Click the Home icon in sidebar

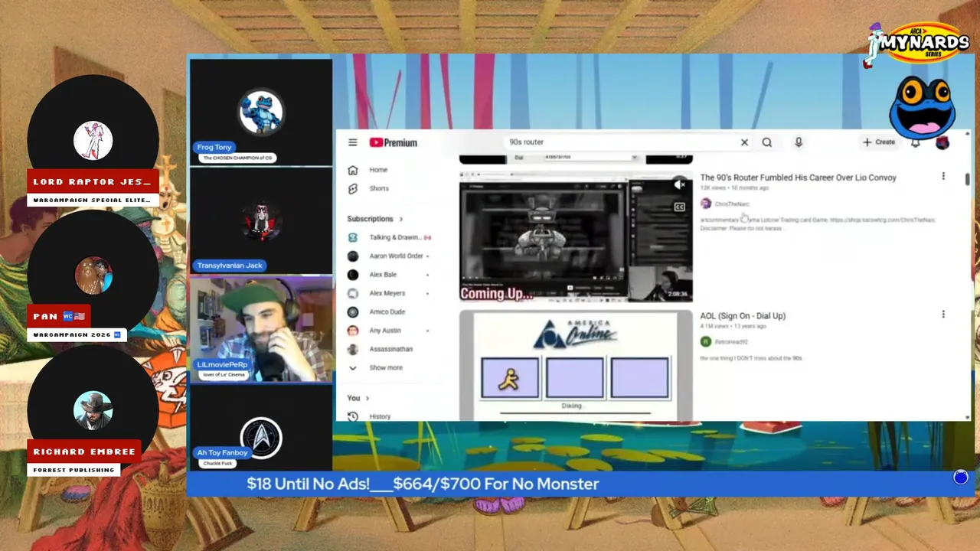(352, 170)
